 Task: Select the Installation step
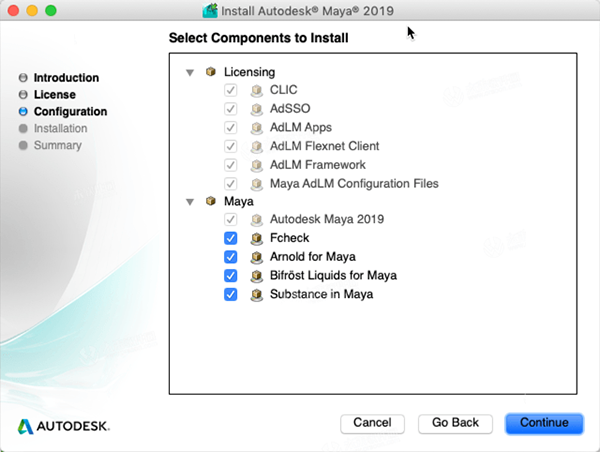(60, 128)
